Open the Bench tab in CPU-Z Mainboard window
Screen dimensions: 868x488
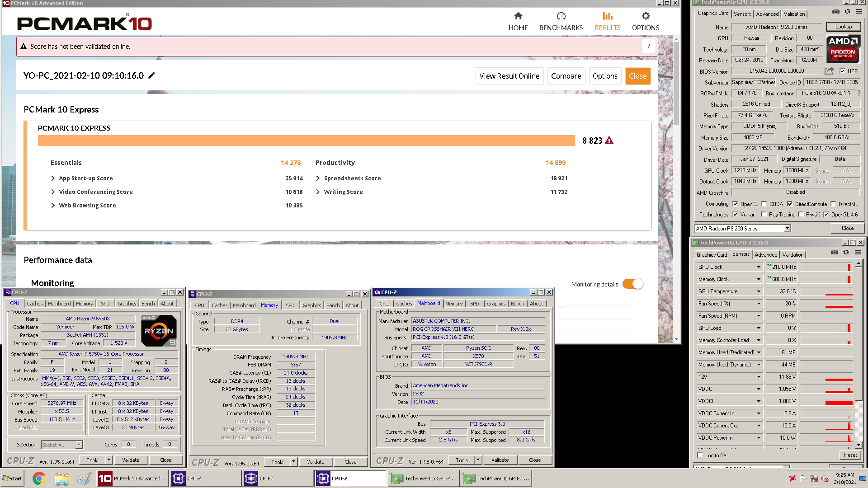click(518, 304)
